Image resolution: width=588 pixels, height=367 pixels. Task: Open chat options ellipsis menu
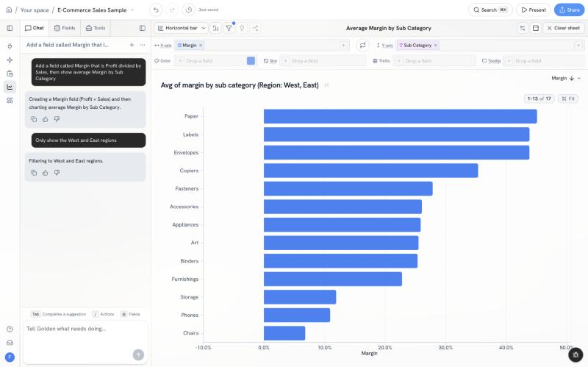point(143,45)
